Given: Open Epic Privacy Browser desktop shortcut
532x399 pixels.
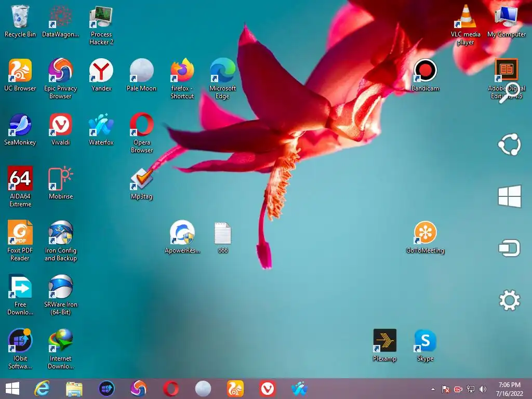Looking at the screenshot, I should (x=60, y=79).
